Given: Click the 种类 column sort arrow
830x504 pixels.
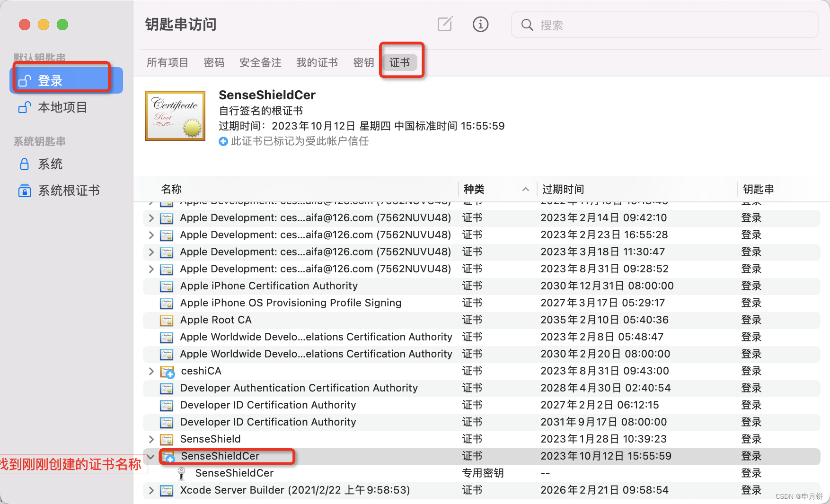Looking at the screenshot, I should [525, 189].
